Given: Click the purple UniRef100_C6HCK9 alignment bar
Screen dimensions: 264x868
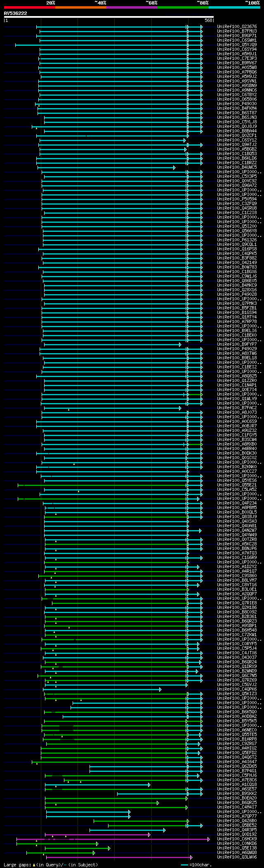Looking at the screenshot, I should (x=113, y=839).
